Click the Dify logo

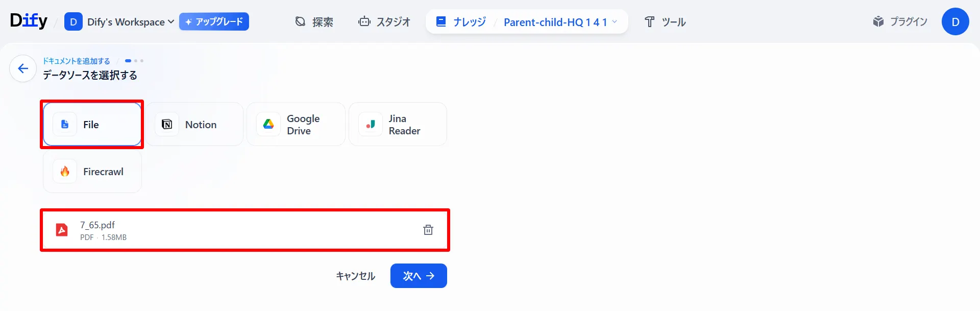pyautogui.click(x=28, y=20)
